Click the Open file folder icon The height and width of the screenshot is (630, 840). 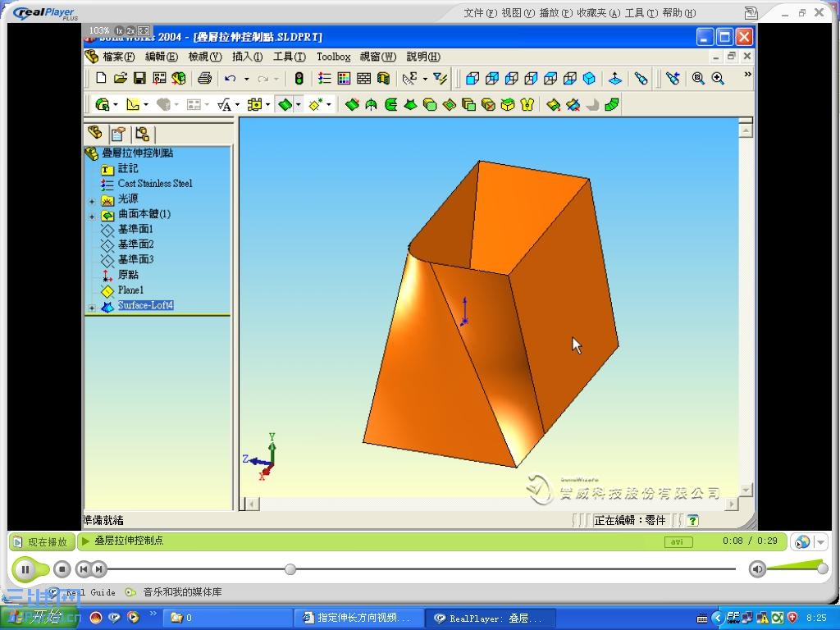pos(120,78)
